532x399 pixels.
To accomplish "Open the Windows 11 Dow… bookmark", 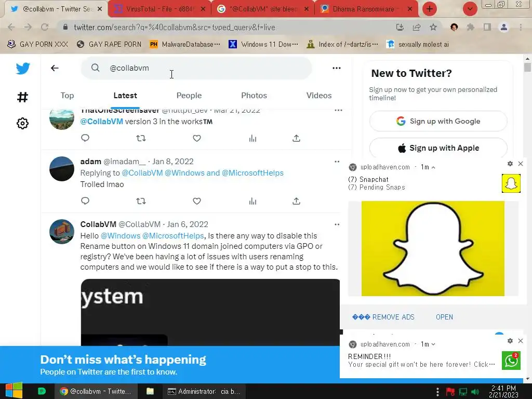I will (x=263, y=44).
